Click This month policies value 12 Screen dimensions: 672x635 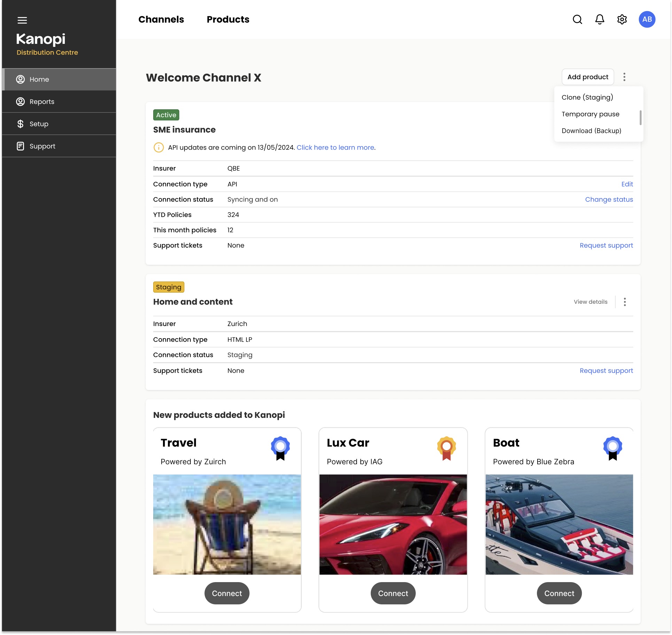(x=230, y=230)
